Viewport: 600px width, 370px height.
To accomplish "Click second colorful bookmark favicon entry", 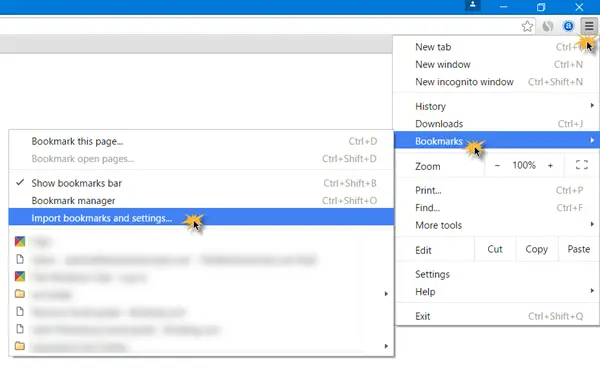I will coord(20,276).
